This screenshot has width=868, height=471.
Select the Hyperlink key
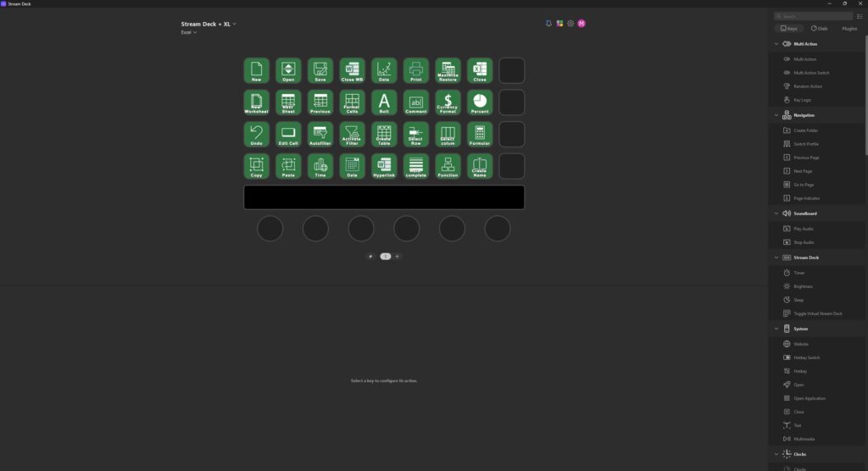pos(384,166)
